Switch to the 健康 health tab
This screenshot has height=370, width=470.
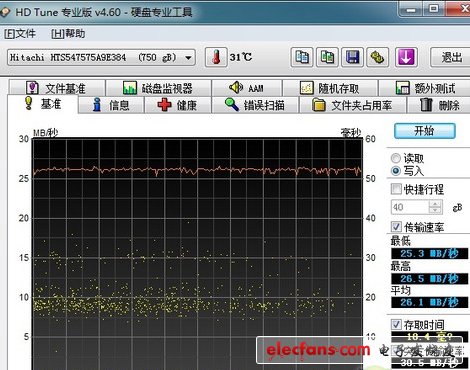[x=177, y=105]
